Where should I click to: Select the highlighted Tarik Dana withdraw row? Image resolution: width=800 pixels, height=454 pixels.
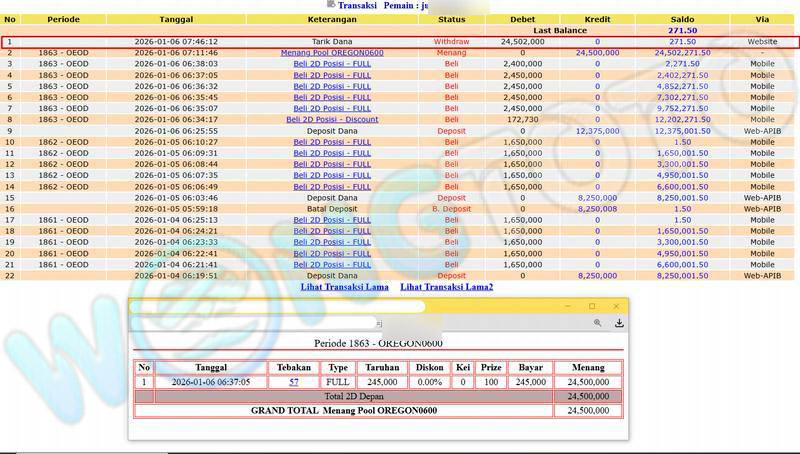point(331,41)
